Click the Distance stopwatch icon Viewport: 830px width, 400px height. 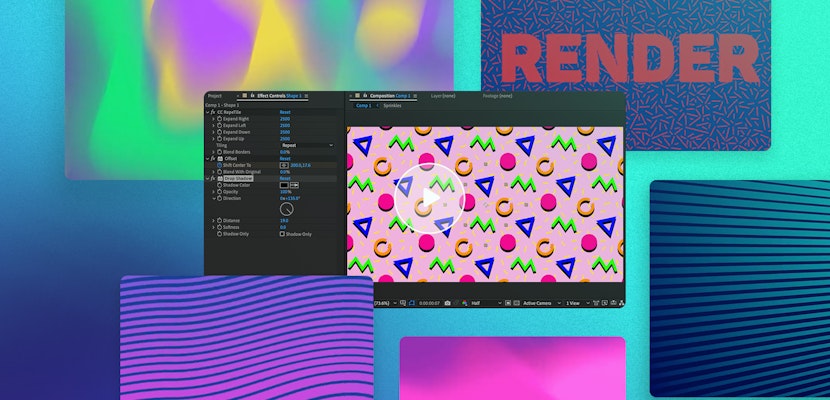click(219, 221)
